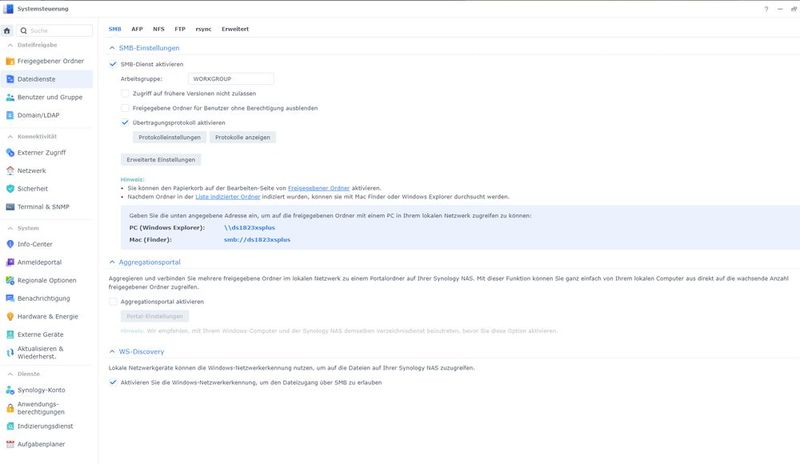The image size is (800, 464).
Task: Open Externer Zugriff icon
Action: click(10, 153)
